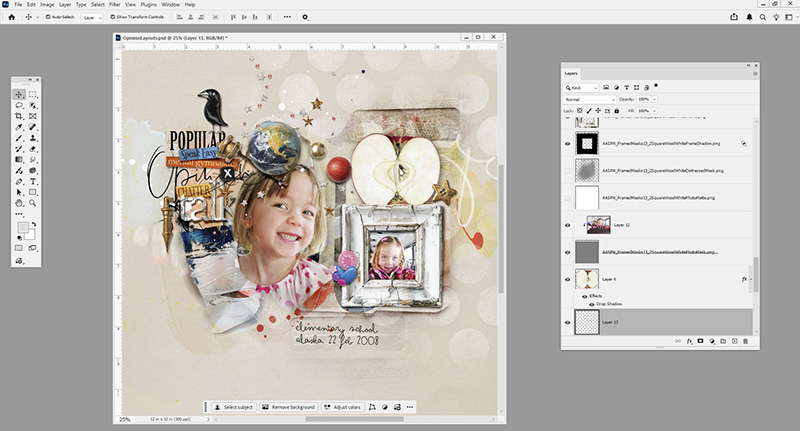Select the Dodge tool
The image size is (800, 431).
pos(33,160)
